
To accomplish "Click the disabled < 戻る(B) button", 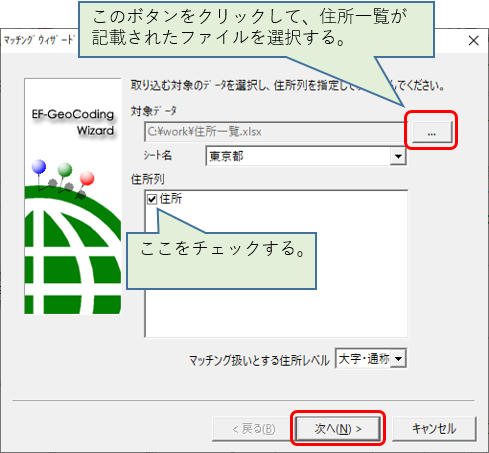I will click(254, 429).
